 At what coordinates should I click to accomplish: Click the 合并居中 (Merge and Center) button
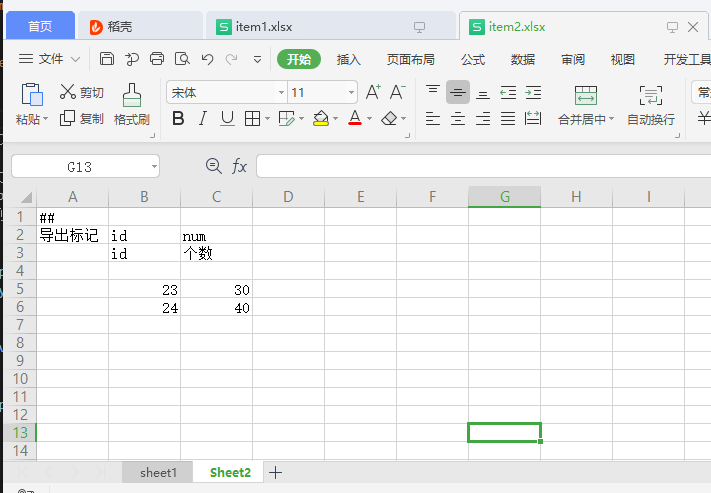586,106
